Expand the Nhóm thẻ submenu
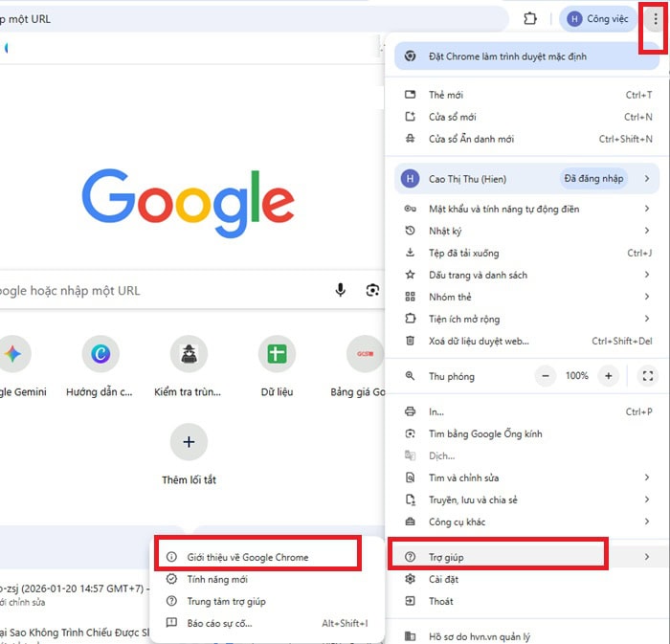 (x=527, y=297)
